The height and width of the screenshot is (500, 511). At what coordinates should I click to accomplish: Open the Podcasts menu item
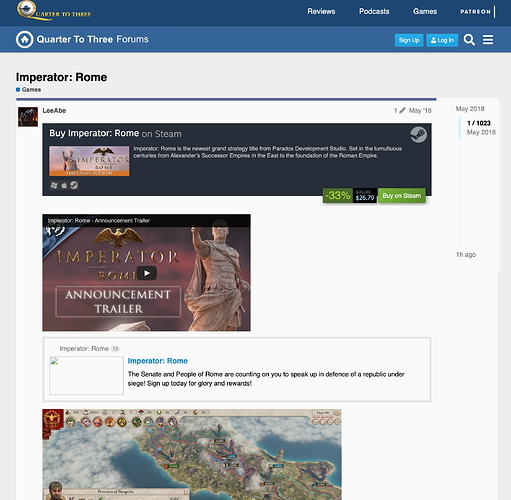[374, 11]
